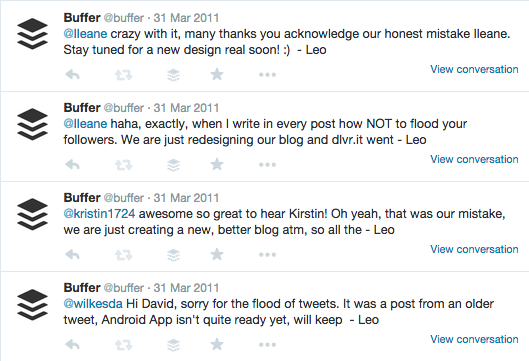
Task: Open more options on the @kristin1724 tweet
Action: tap(267, 255)
